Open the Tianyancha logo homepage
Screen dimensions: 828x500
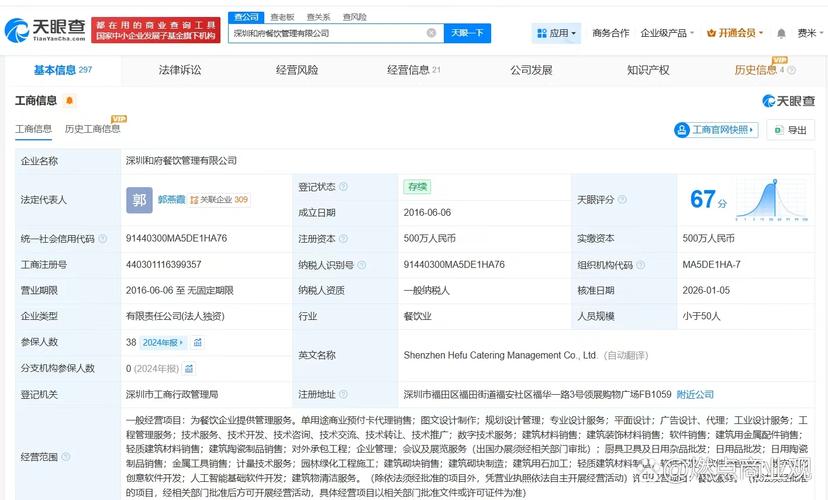(45, 30)
